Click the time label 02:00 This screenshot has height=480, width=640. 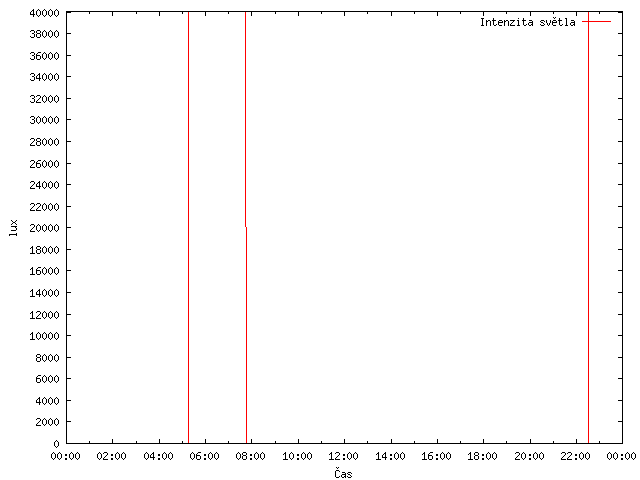(x=111, y=456)
